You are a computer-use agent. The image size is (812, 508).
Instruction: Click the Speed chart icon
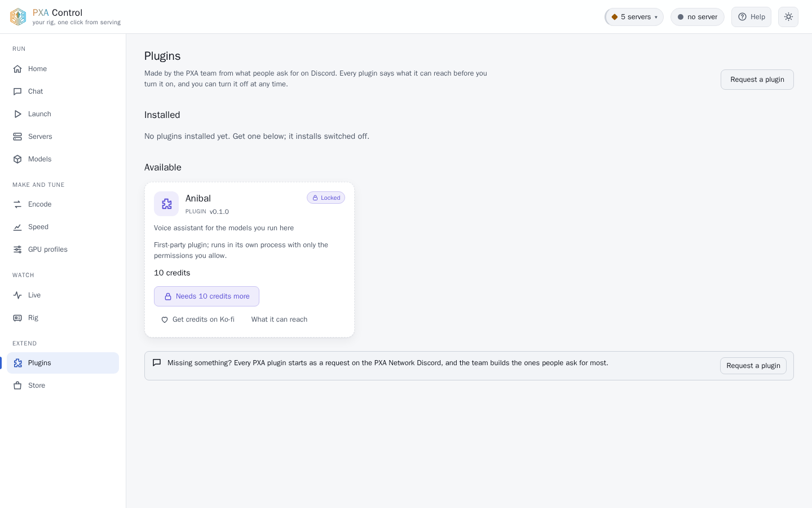pos(17,227)
